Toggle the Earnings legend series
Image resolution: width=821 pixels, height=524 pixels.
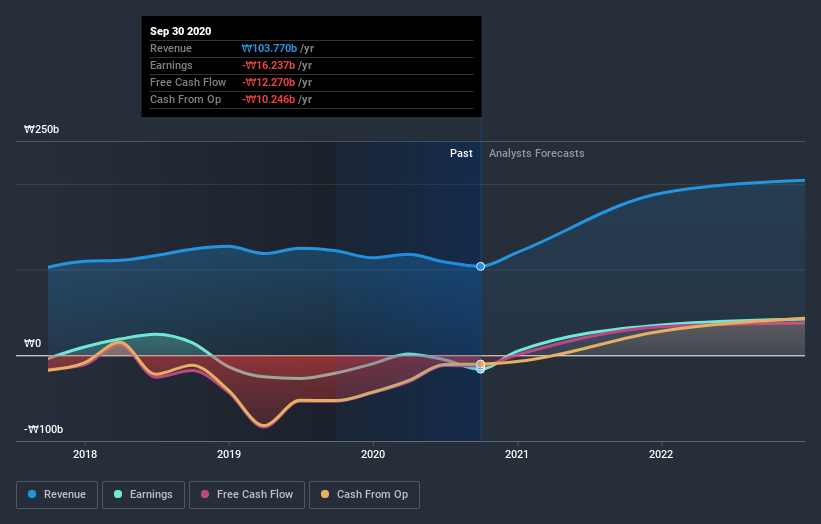tap(143, 495)
